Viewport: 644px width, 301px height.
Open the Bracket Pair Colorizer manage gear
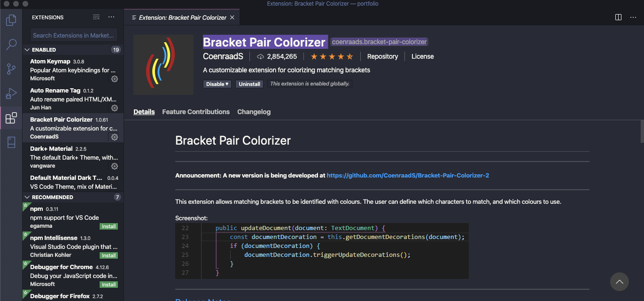pyautogui.click(x=114, y=137)
